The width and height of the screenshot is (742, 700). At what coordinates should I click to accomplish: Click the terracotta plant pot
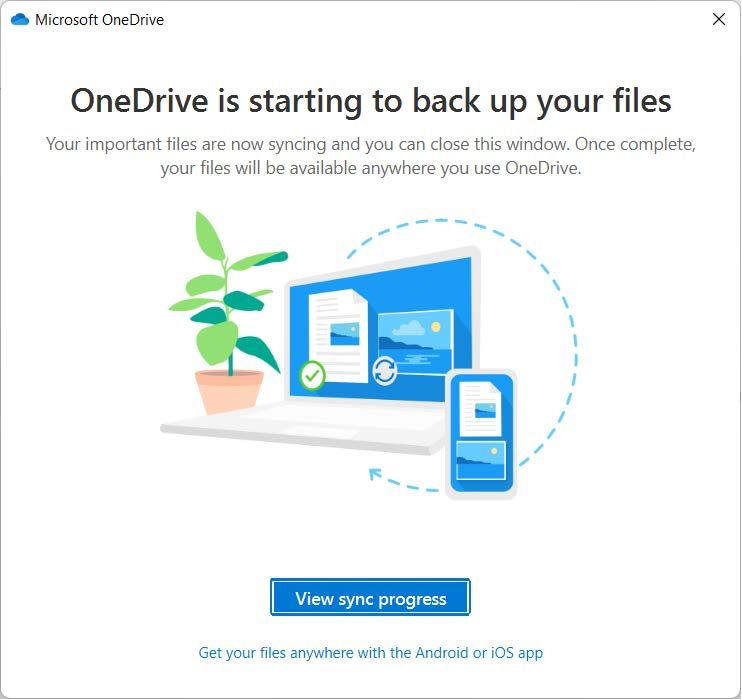point(230,392)
